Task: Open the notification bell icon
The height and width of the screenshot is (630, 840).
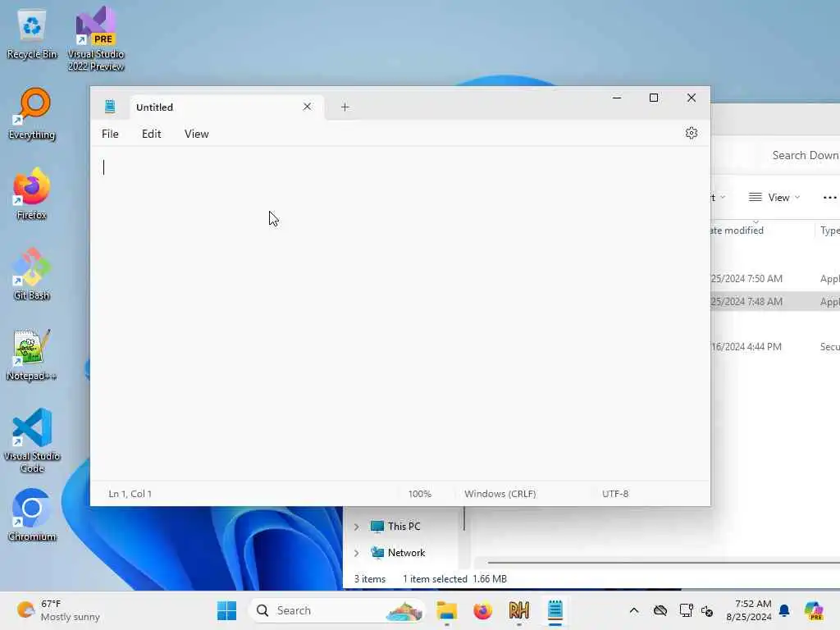Action: (784, 610)
